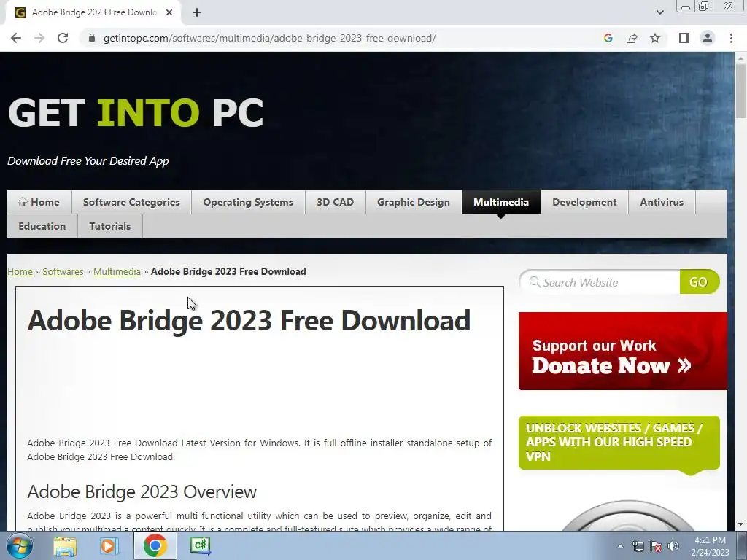Click the Google icon in address bar
The width and height of the screenshot is (747, 560).
click(x=608, y=38)
